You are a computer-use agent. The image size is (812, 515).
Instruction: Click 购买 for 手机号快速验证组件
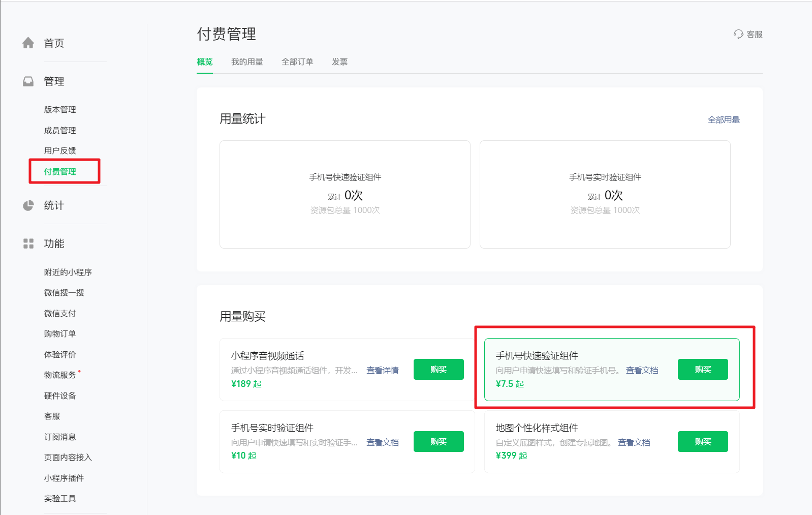(703, 370)
